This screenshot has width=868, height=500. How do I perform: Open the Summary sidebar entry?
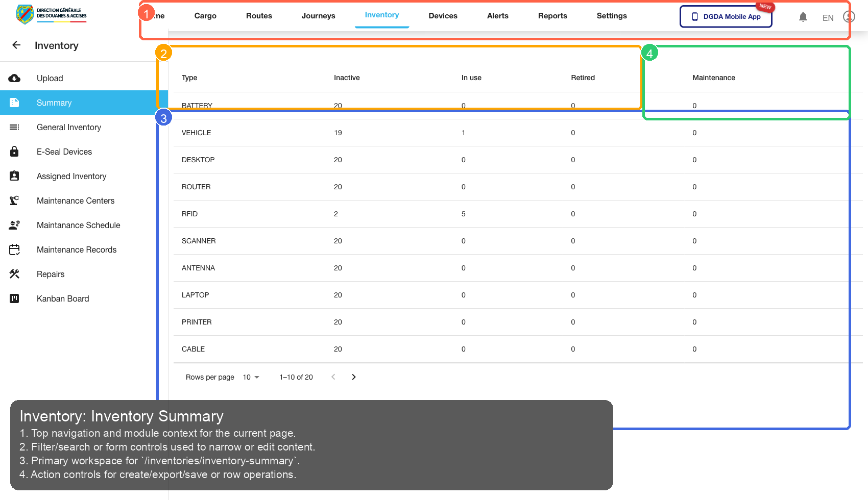tap(54, 103)
